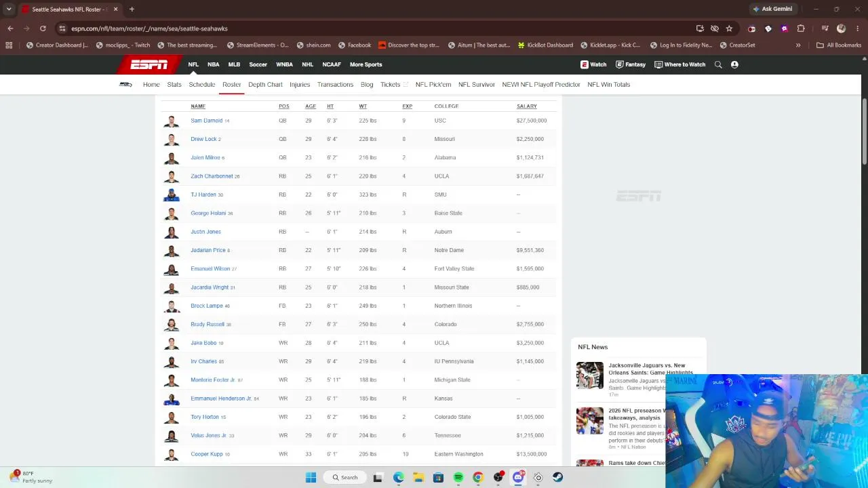Open Microsoft Edge from the taskbar
The image size is (868, 488).
point(399,478)
